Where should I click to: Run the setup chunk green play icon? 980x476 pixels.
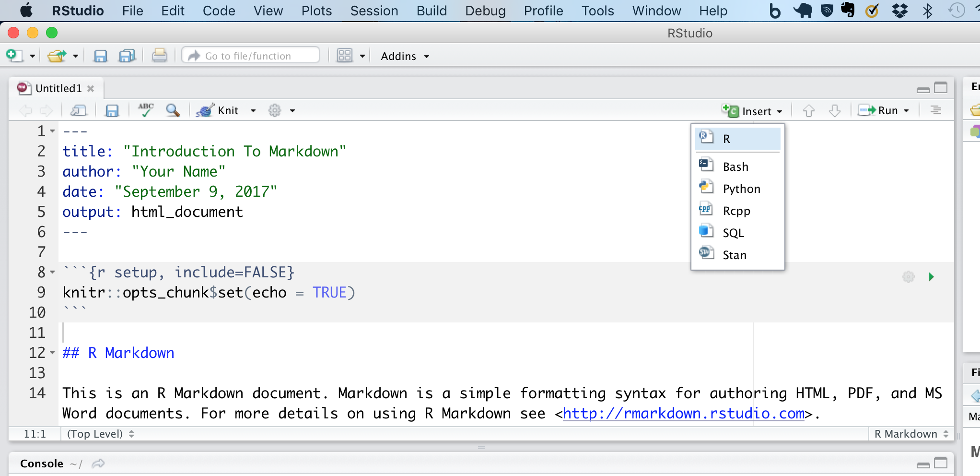931,277
